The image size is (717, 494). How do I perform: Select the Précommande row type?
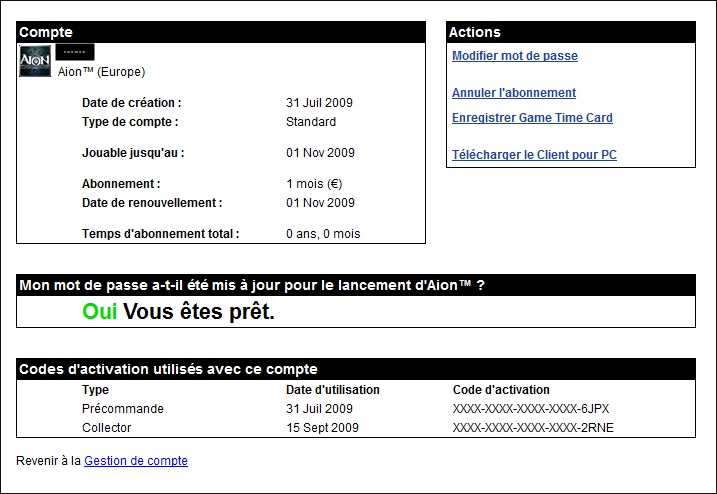[x=123, y=408]
